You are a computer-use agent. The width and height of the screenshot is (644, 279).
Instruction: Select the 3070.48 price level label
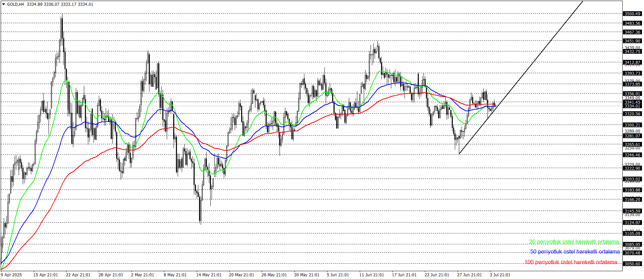pos(632,253)
